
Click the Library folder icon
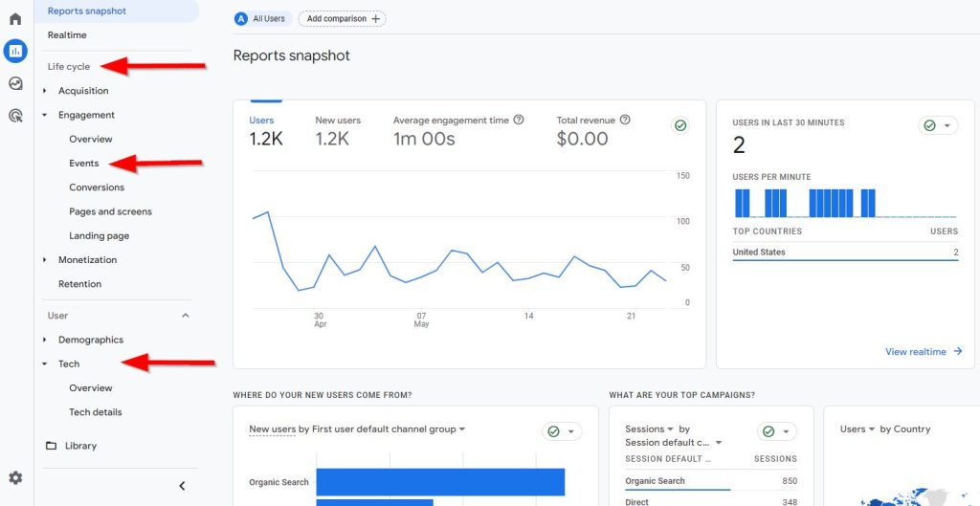coord(52,446)
